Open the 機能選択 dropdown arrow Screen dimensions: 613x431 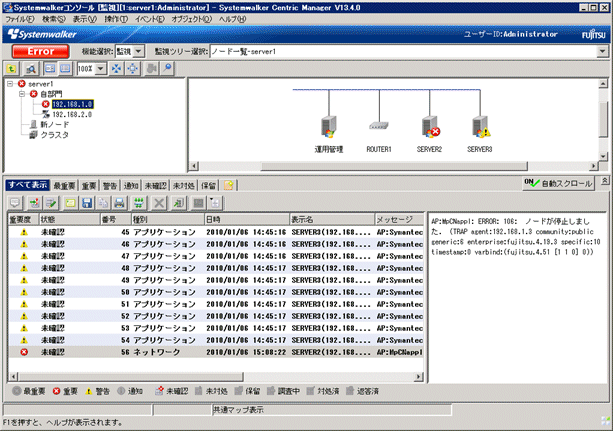139,51
